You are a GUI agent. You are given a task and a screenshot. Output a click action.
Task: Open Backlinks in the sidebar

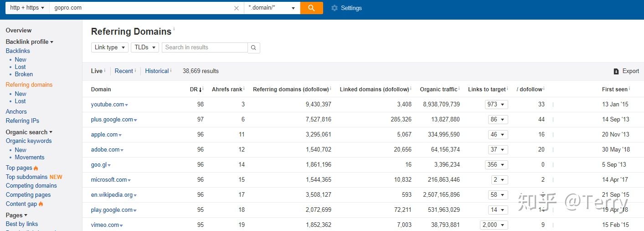tap(18, 51)
